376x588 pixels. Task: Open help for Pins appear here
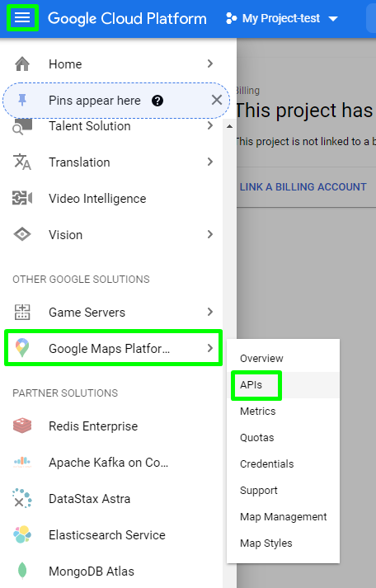coord(157,101)
